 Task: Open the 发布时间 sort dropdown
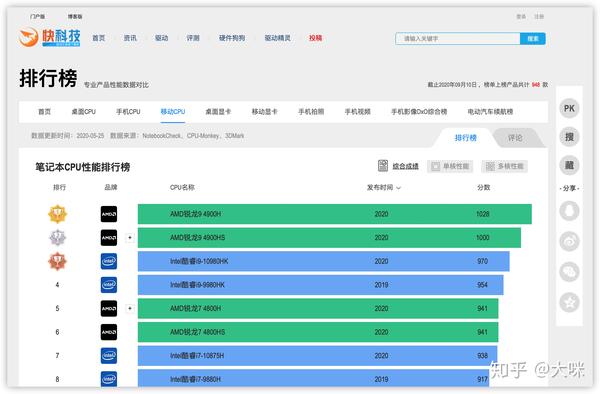click(x=384, y=187)
